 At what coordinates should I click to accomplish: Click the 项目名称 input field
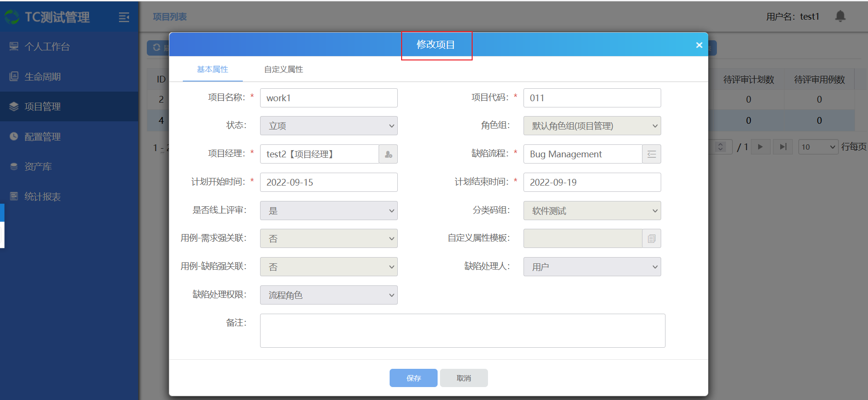329,98
